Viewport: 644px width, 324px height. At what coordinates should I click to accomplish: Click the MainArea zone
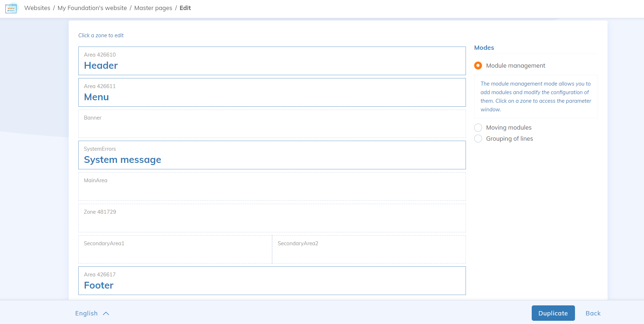tap(272, 187)
